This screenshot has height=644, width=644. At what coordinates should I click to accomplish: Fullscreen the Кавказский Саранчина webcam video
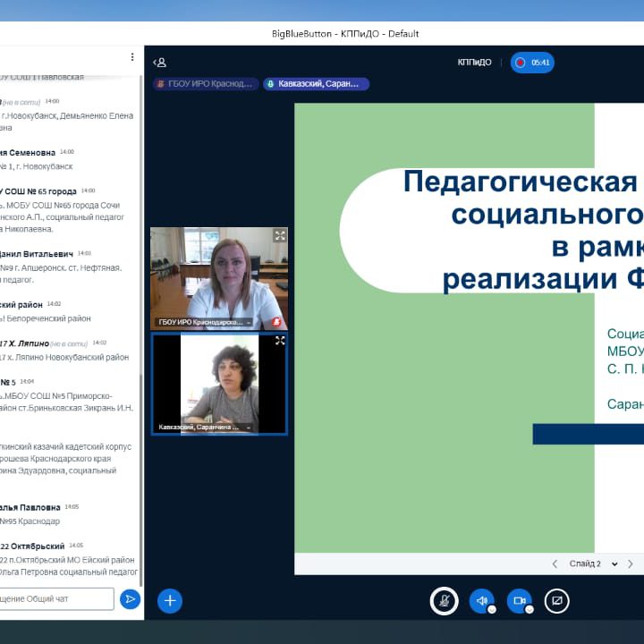(x=280, y=341)
